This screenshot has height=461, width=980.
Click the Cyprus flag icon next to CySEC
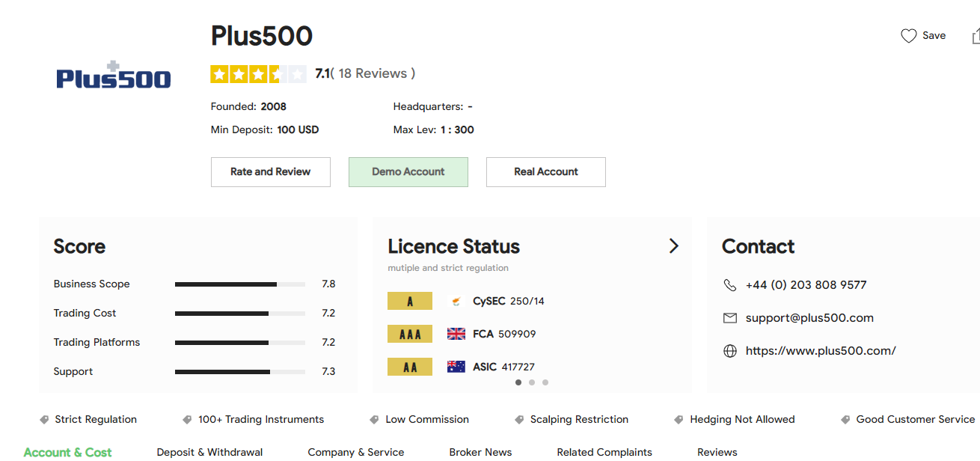(x=456, y=302)
